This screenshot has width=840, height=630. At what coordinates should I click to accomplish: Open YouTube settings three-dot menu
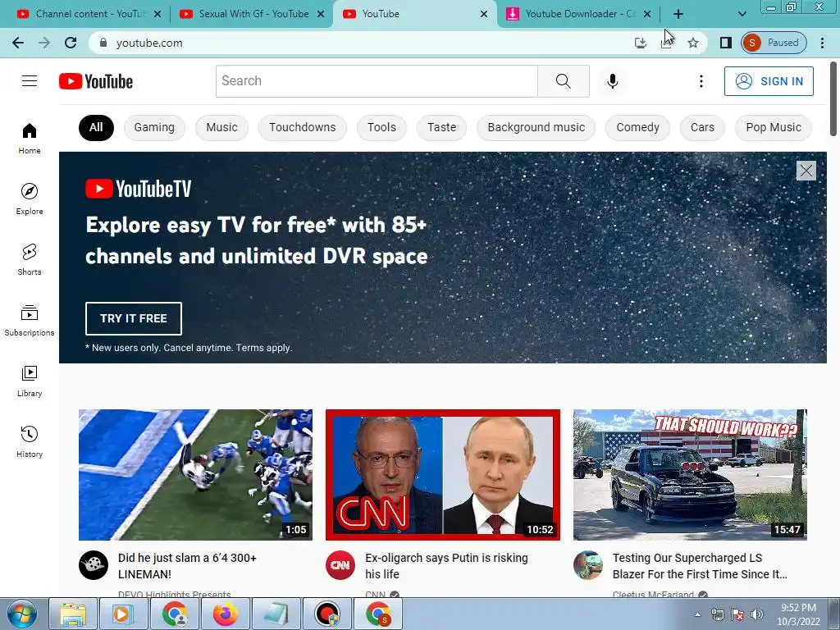(x=701, y=81)
